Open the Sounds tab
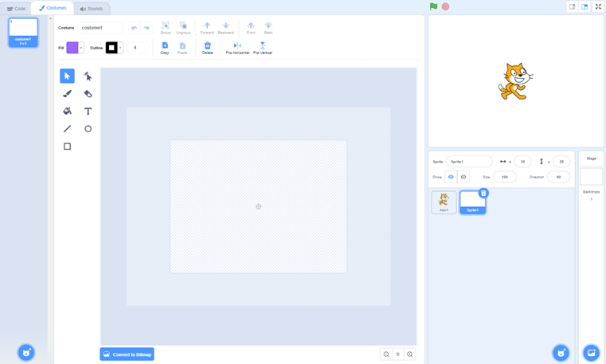The height and width of the screenshot is (364, 606). (92, 9)
